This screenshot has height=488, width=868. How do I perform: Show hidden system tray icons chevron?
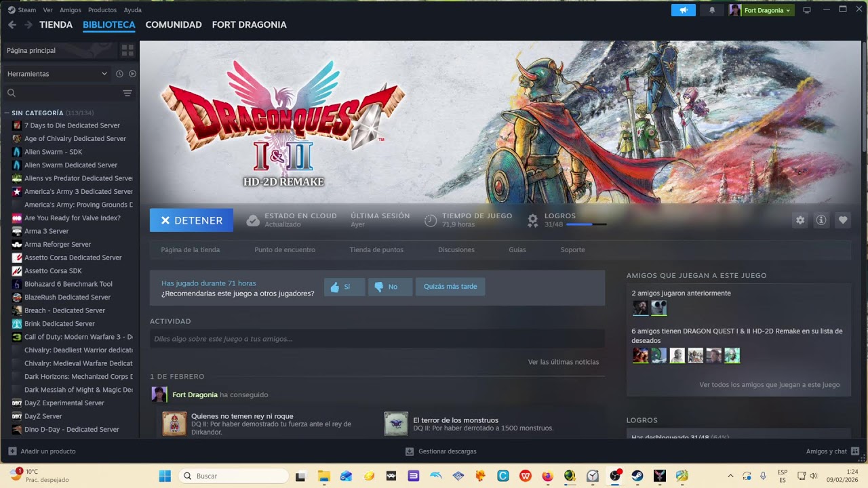[x=730, y=476]
